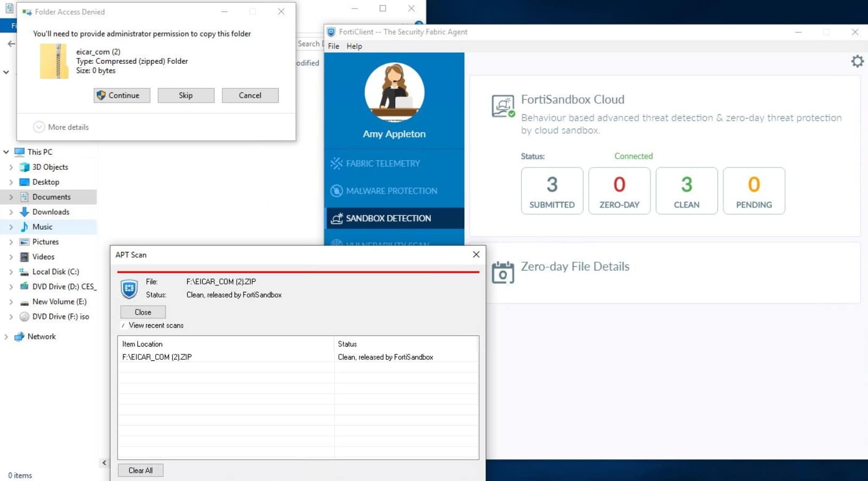Image resolution: width=868 pixels, height=481 pixels.
Task: Open the Fabric Telemetry tab
Action: [x=383, y=163]
